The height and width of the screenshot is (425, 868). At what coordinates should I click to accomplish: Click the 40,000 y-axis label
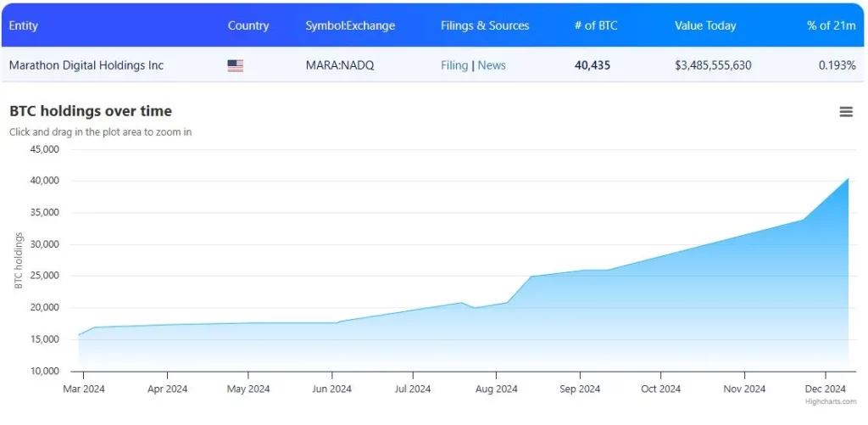pos(44,181)
